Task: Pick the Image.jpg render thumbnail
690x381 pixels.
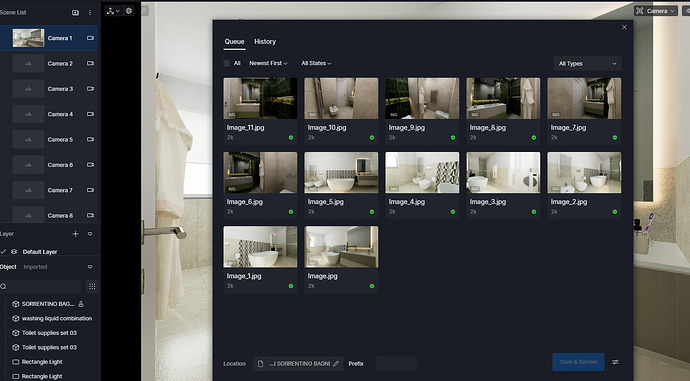Action: [x=341, y=247]
